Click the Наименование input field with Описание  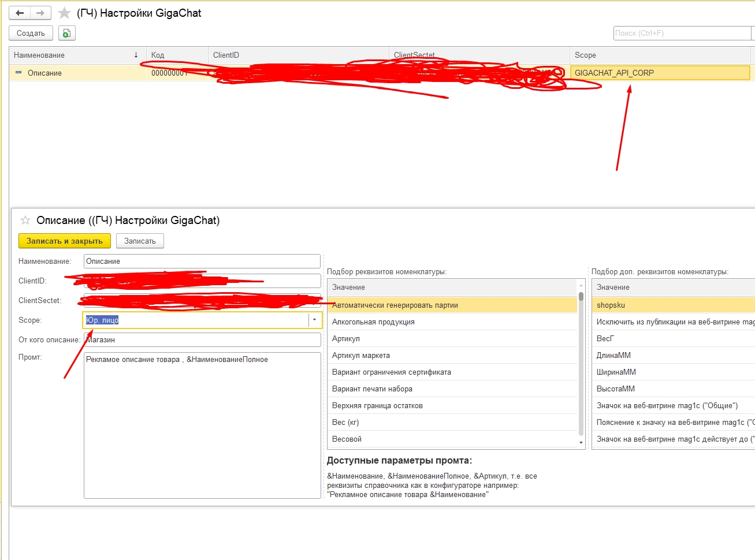click(202, 261)
